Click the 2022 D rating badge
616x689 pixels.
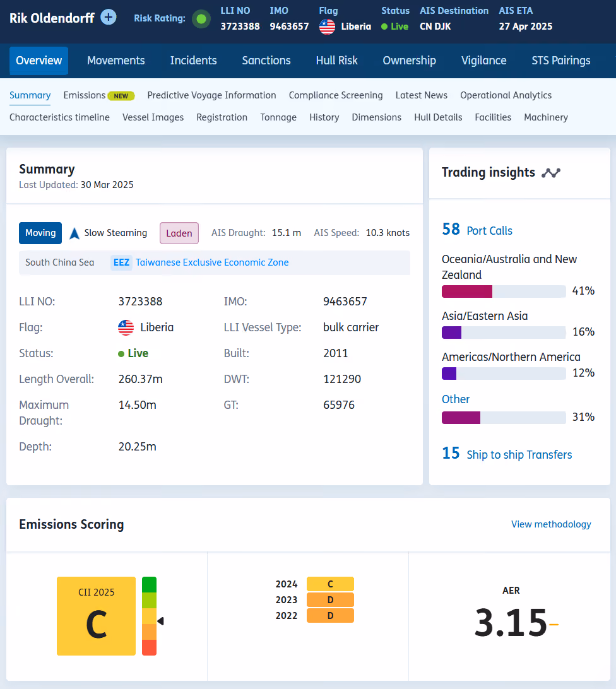tap(330, 616)
